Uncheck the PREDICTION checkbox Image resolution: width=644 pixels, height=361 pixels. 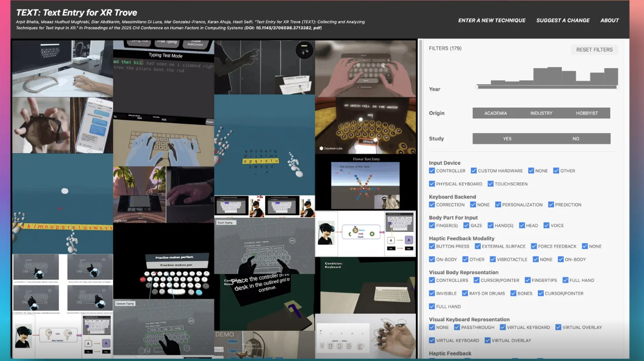[551, 205]
